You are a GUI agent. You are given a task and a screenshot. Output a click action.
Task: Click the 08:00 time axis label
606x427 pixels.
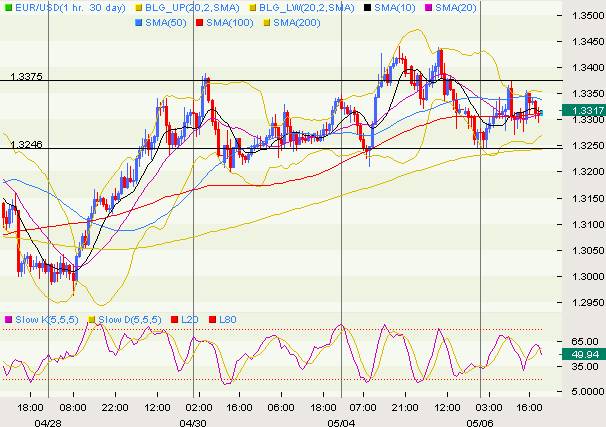click(x=73, y=408)
